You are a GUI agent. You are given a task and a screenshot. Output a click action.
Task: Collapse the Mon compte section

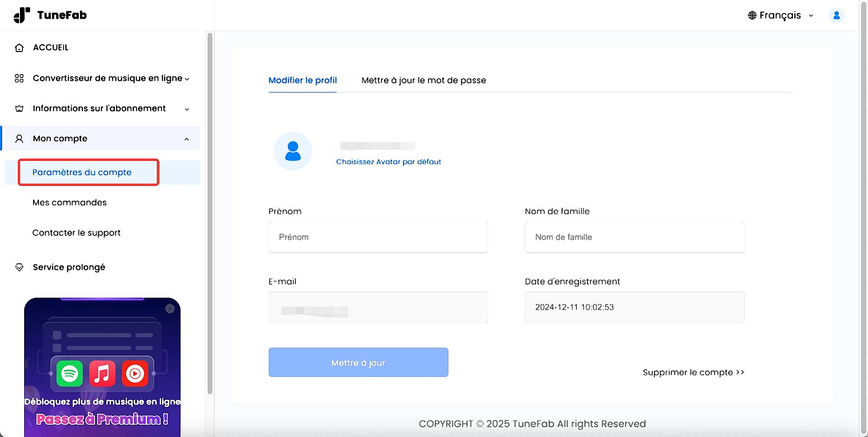click(187, 138)
